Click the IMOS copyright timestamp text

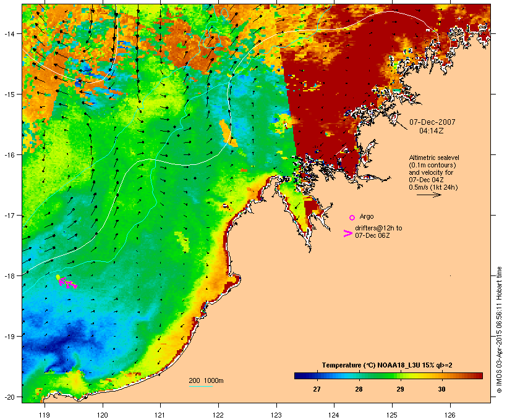499,330
